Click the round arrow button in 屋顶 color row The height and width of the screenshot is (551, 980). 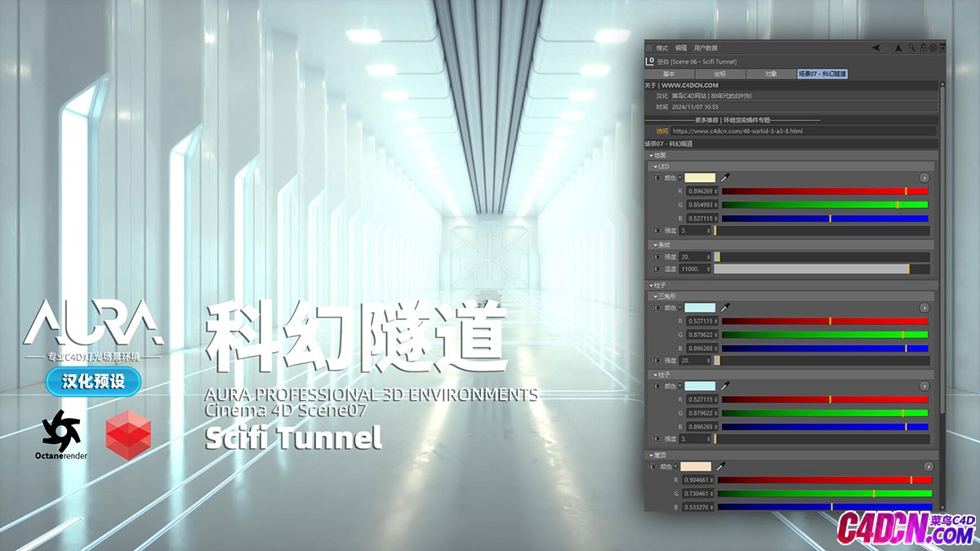pyautogui.click(x=929, y=466)
